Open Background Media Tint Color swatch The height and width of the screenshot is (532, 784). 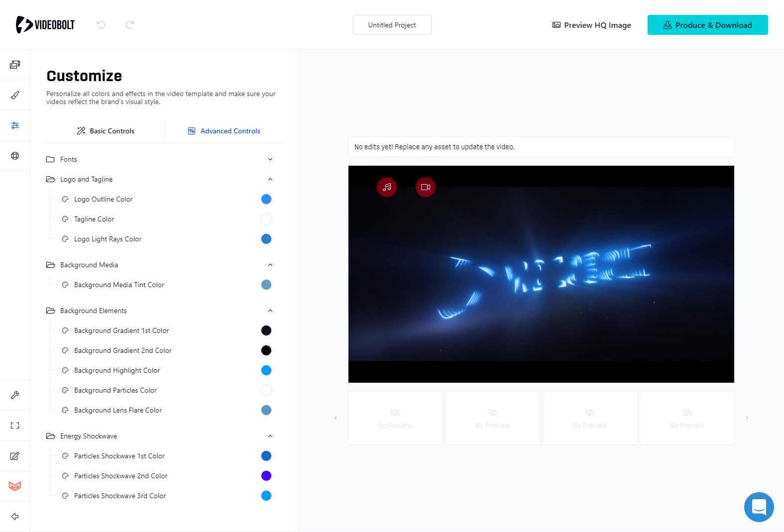pos(266,285)
